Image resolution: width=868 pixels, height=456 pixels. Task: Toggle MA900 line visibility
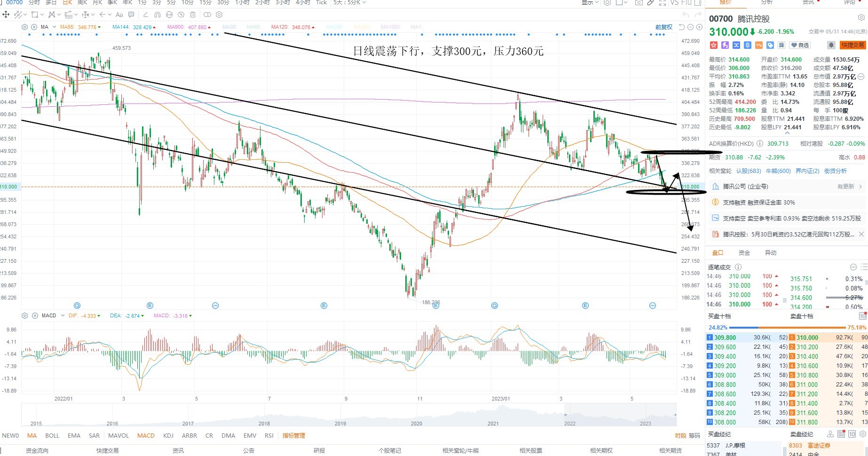tap(189, 27)
